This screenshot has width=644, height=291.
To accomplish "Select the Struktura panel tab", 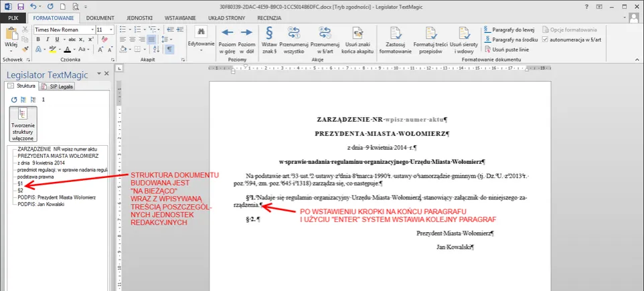I will pos(22,86).
